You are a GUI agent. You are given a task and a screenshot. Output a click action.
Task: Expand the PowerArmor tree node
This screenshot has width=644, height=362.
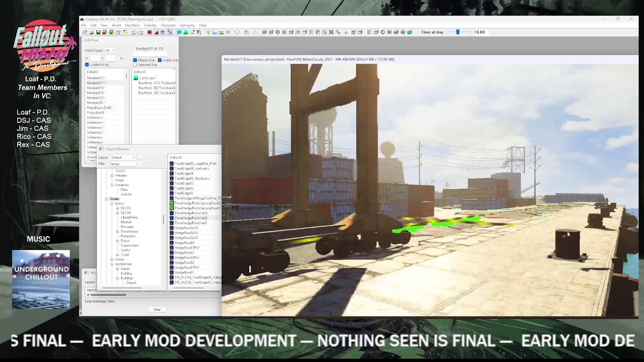pos(117,231)
